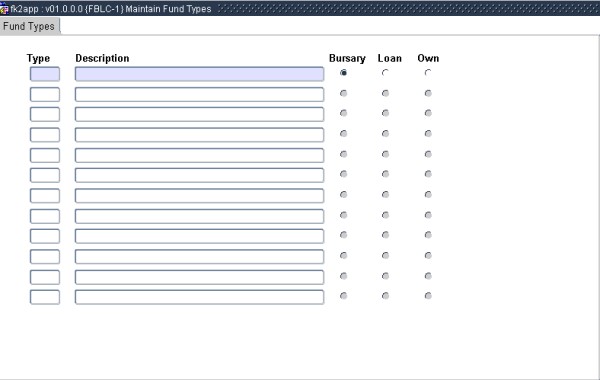The image size is (600, 380).
Task: Select Bursary radio in last row
Action: [344, 296]
